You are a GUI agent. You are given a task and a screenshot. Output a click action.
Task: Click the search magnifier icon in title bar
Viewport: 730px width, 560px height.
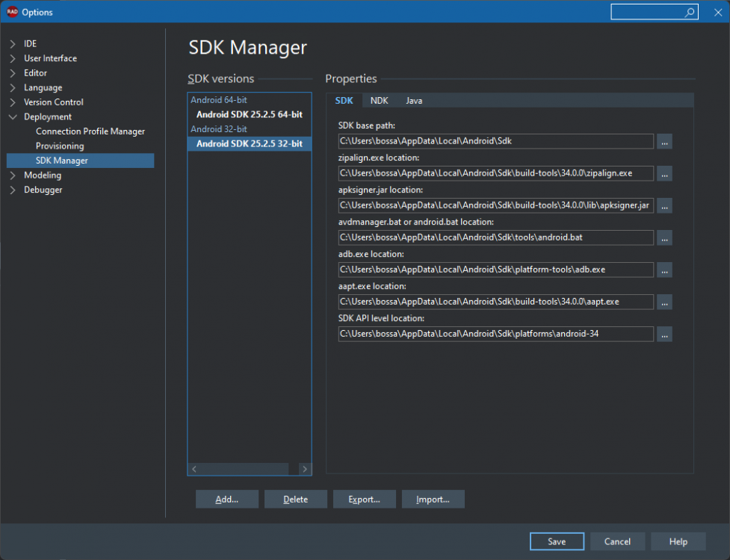coord(690,13)
